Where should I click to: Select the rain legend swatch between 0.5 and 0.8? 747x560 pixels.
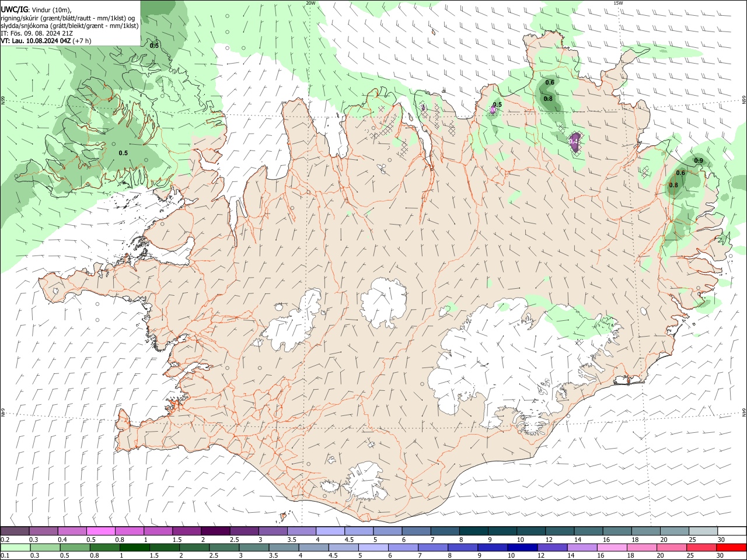(x=75, y=548)
